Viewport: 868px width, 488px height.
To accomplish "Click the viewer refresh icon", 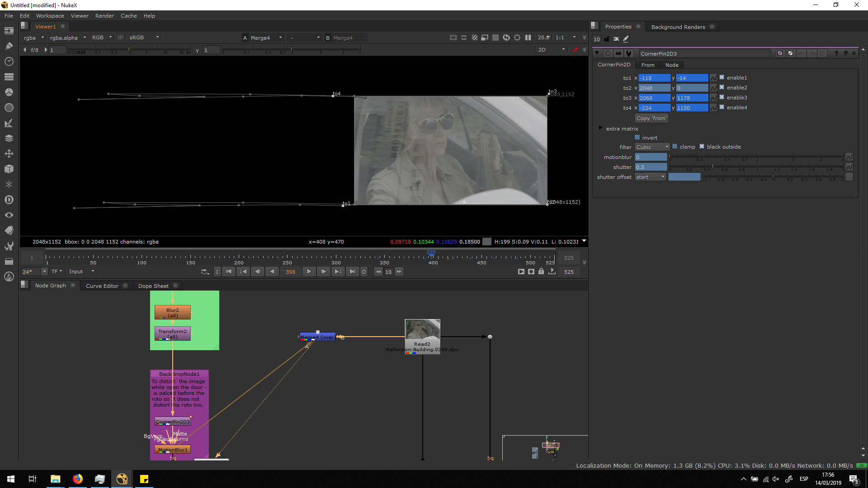I will (x=506, y=38).
